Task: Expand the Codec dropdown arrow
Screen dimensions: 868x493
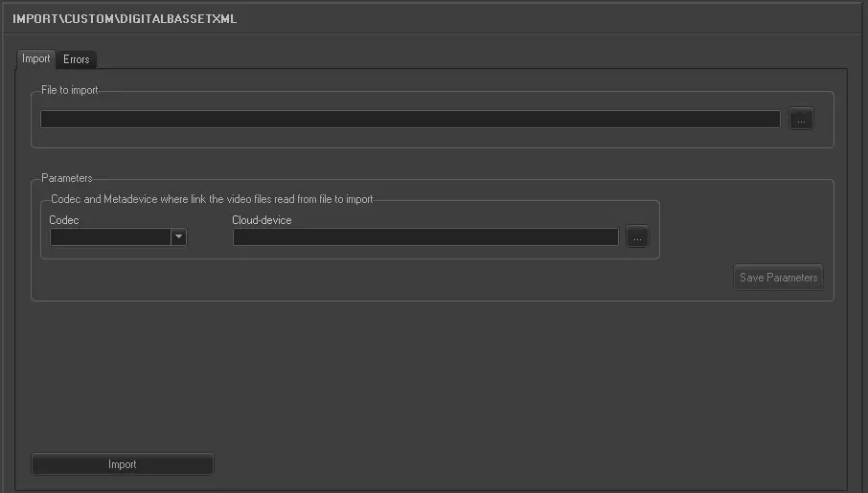Action: click(x=178, y=237)
